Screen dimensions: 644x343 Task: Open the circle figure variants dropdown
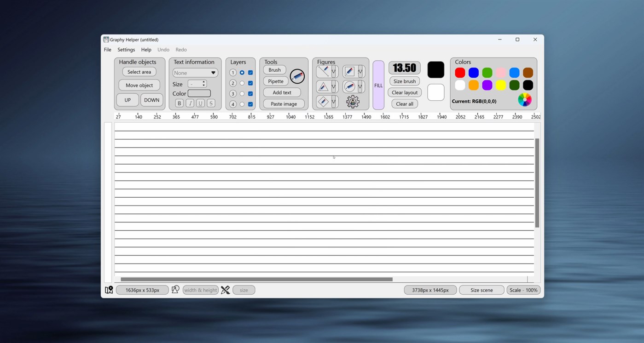pos(360,86)
